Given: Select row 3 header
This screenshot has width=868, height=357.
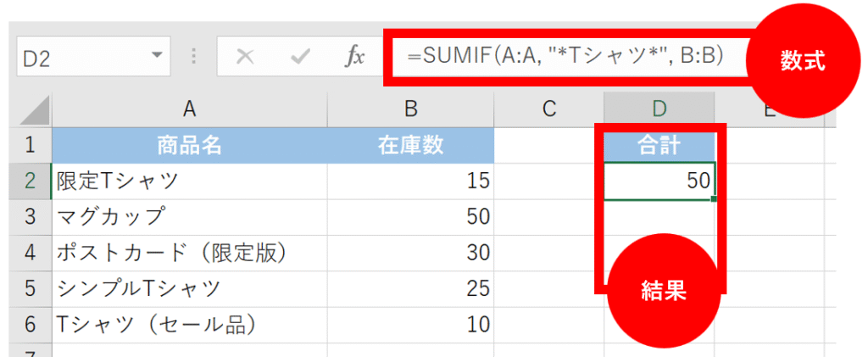Looking at the screenshot, I should click(x=31, y=216).
